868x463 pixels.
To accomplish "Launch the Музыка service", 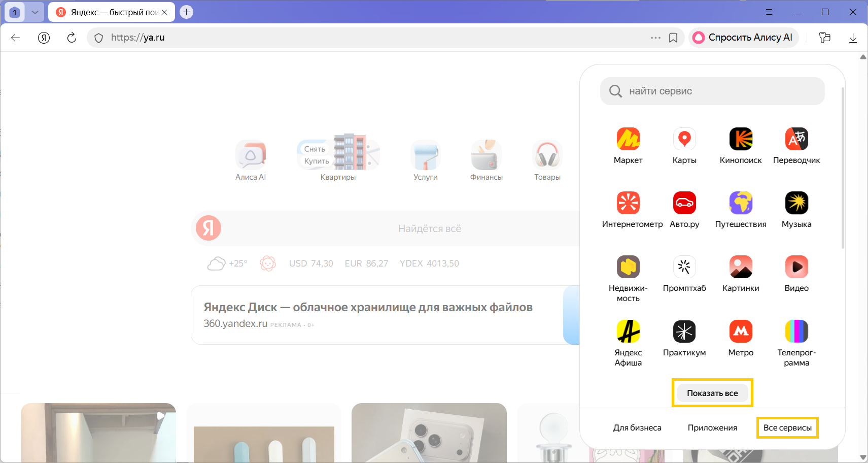I will [796, 210].
